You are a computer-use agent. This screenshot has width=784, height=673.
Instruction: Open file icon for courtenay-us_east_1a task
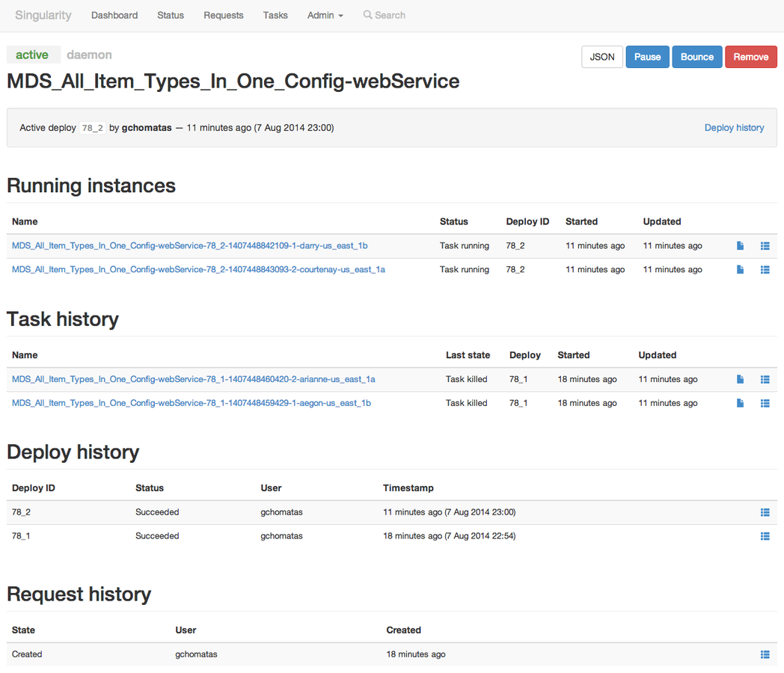pos(740,269)
